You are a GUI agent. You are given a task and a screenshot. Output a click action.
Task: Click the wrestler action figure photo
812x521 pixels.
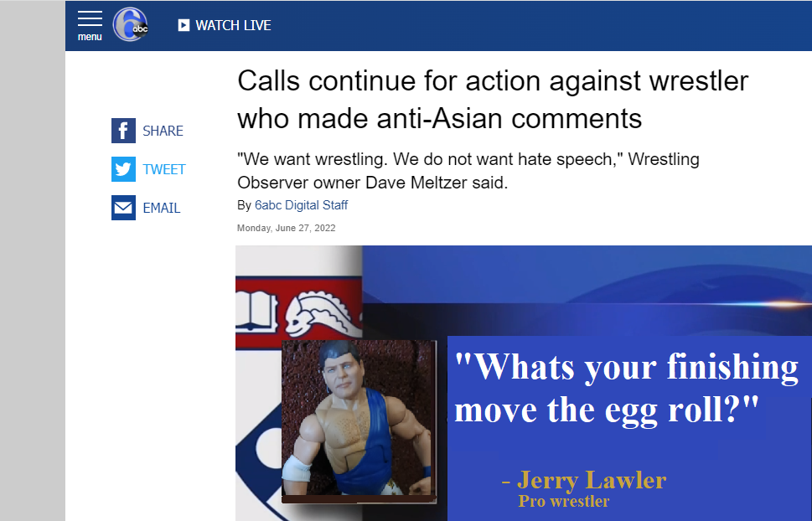tap(359, 421)
